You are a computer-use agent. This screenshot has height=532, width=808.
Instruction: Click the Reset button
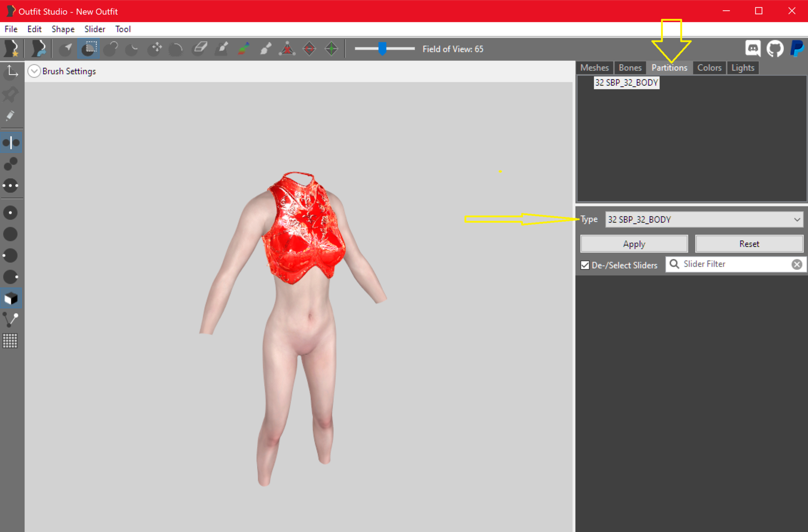pyautogui.click(x=749, y=244)
